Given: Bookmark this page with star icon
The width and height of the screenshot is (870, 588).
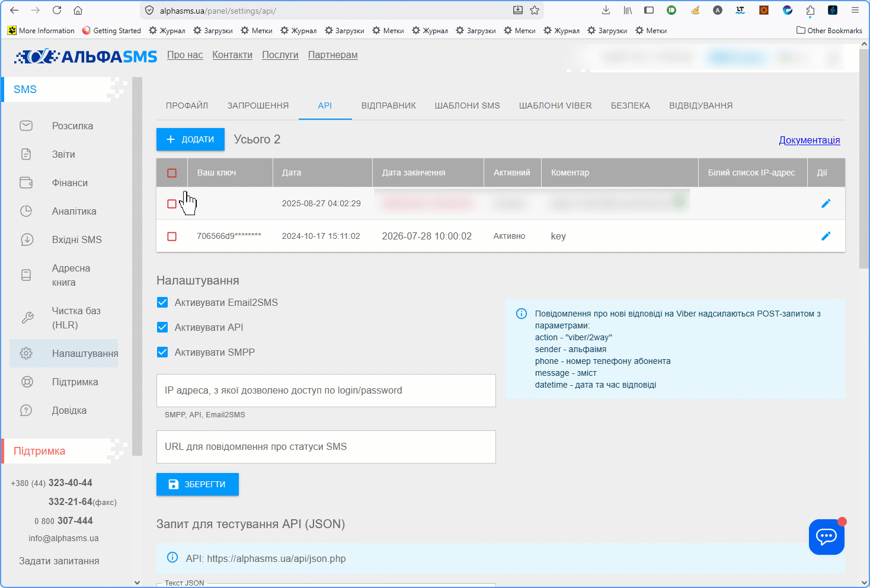Looking at the screenshot, I should tap(535, 10).
